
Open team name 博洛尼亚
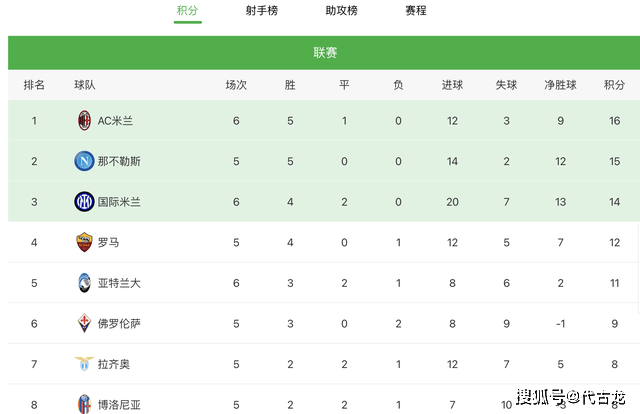(119, 405)
